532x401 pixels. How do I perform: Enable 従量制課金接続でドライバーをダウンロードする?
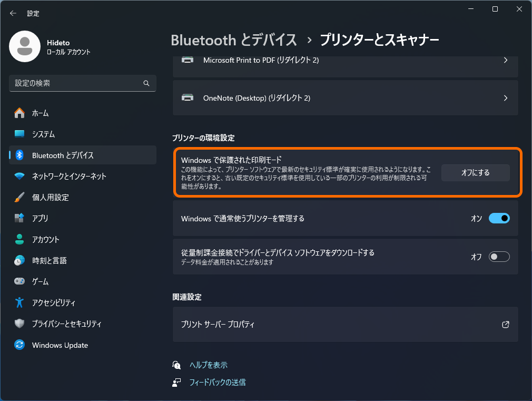(x=499, y=257)
